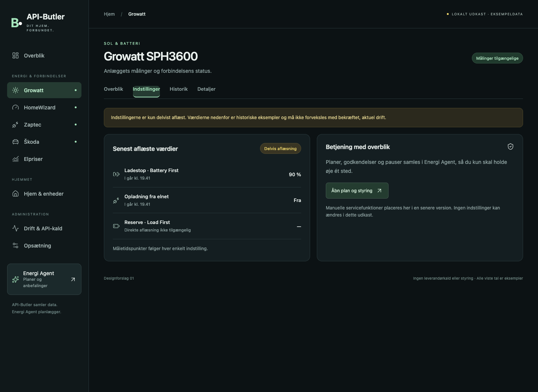Click the Delvis aflæsning badge

(280, 149)
